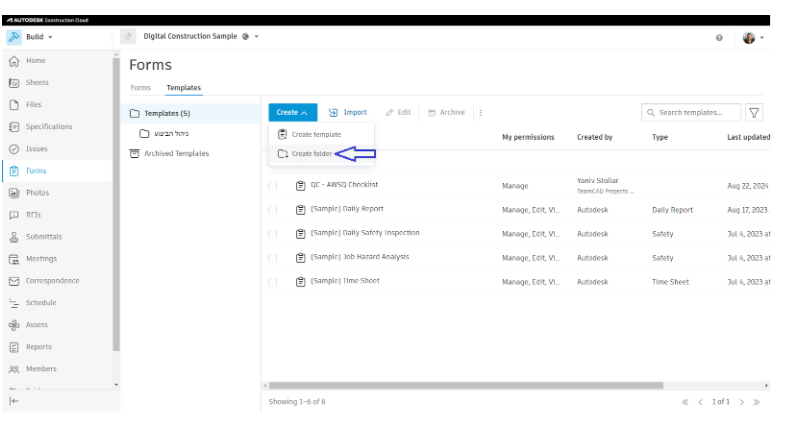The width and height of the screenshot is (785, 426).
Task: Open Submittals in the sidebar
Action: click(44, 237)
